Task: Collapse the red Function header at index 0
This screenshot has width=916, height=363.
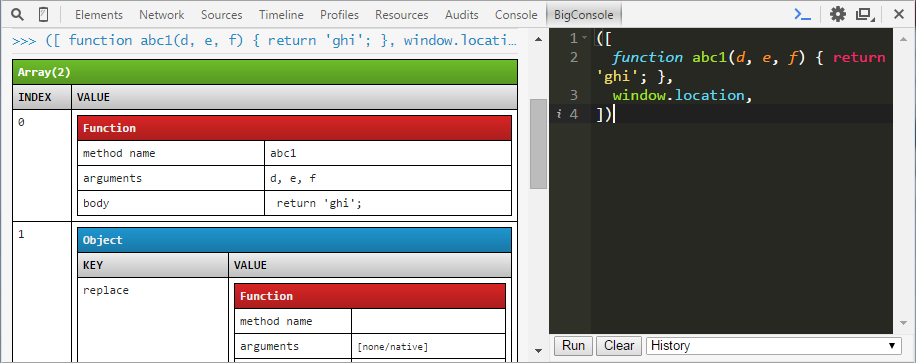Action: click(x=294, y=128)
